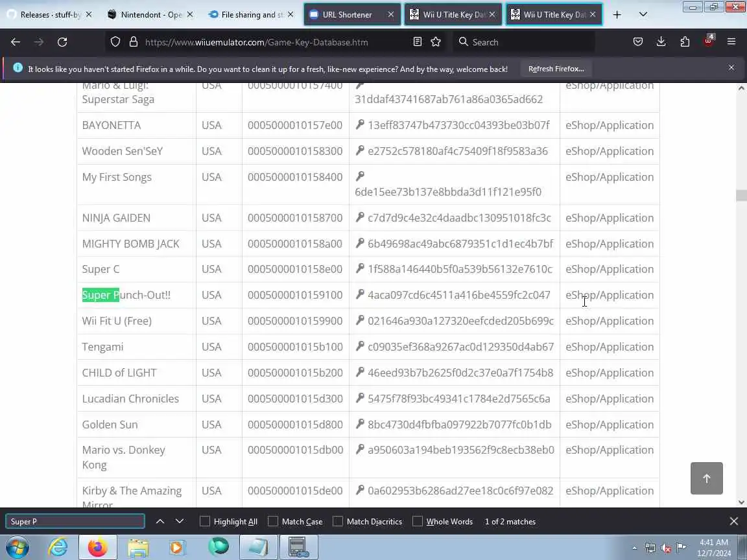This screenshot has width=747, height=560.
Task: Click key icon in BAYONETTA row
Action: 360,124
